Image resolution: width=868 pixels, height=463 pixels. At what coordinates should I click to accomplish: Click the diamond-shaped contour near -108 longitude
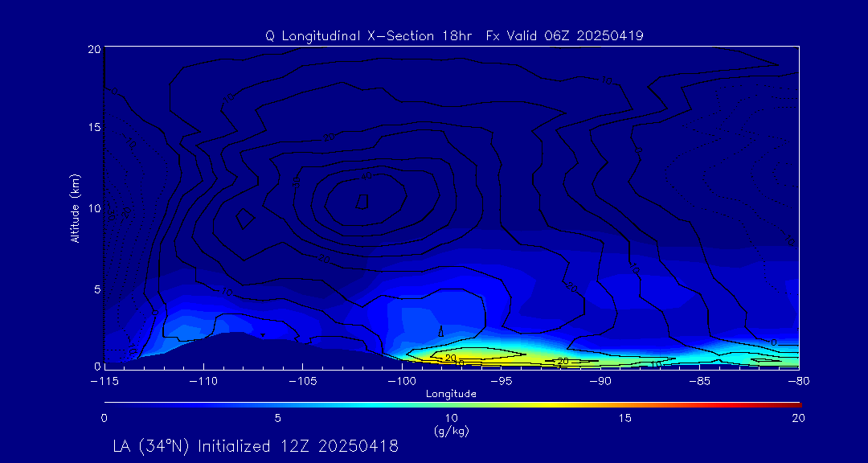[246, 217]
